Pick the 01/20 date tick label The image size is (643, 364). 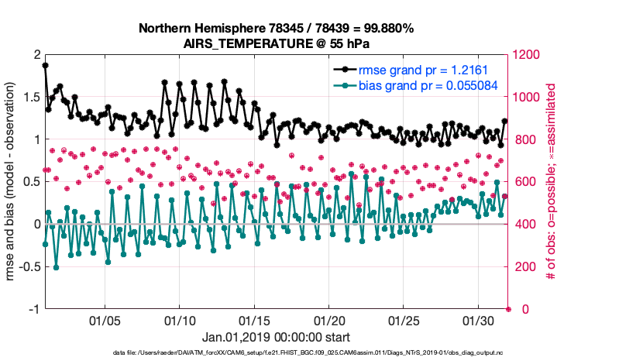pos(328,321)
